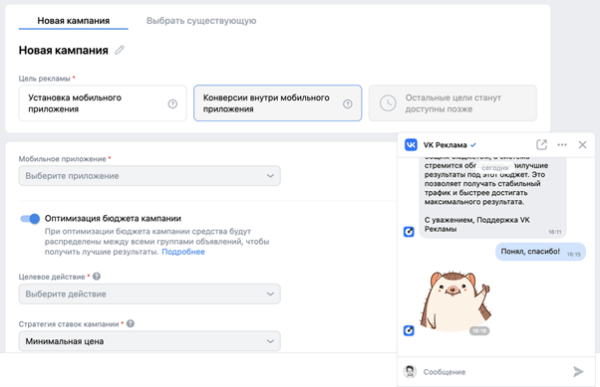
Task: Edit campaign name with pencil icon
Action: [119, 50]
